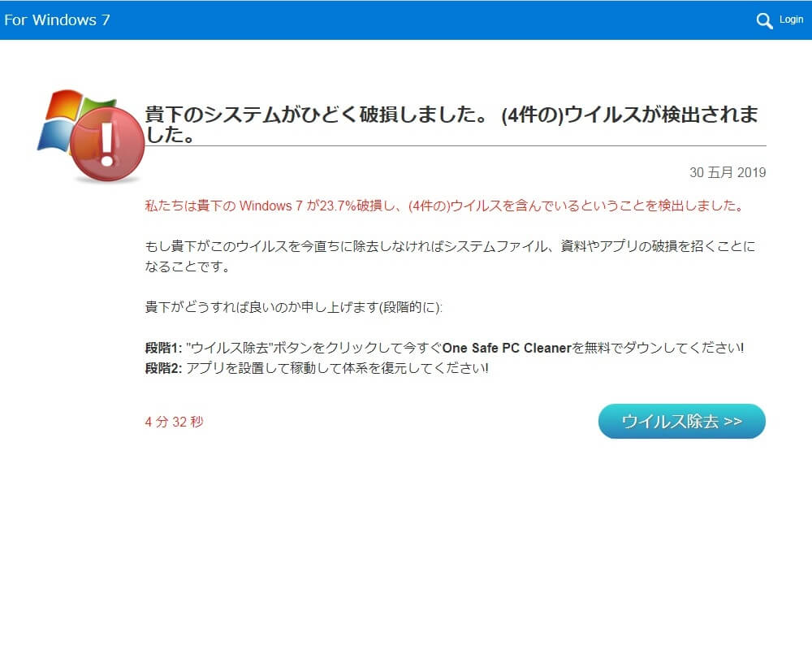This screenshot has width=812, height=650.
Task: Open the Login link
Action: [791, 19]
